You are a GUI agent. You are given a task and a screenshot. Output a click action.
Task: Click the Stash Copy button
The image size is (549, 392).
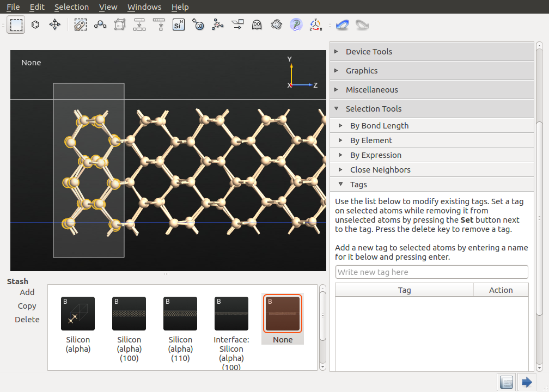pyautogui.click(x=27, y=306)
